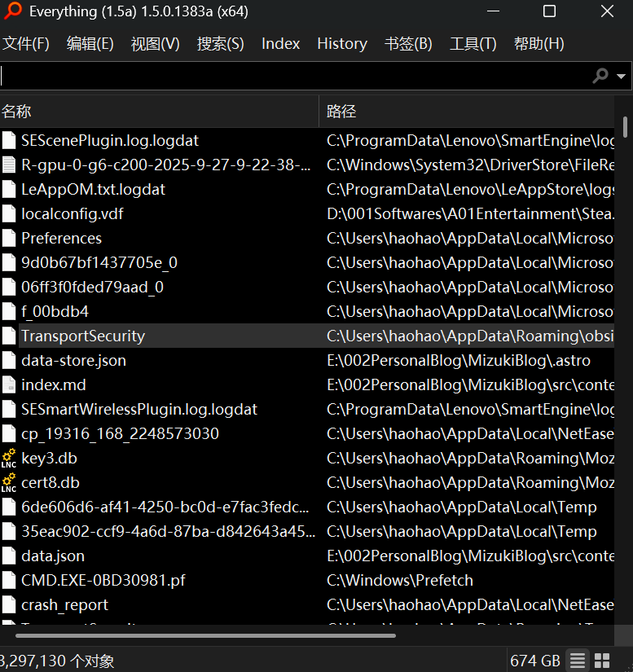Click file icon of LeAppOM.txt.logdat
Screen dimensions: 633x672
point(9,190)
